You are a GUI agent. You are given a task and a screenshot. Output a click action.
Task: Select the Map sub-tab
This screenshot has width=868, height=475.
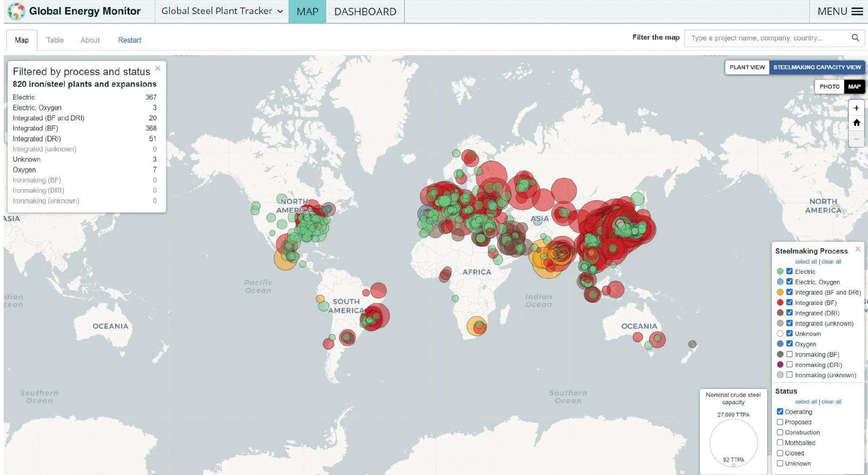point(21,40)
